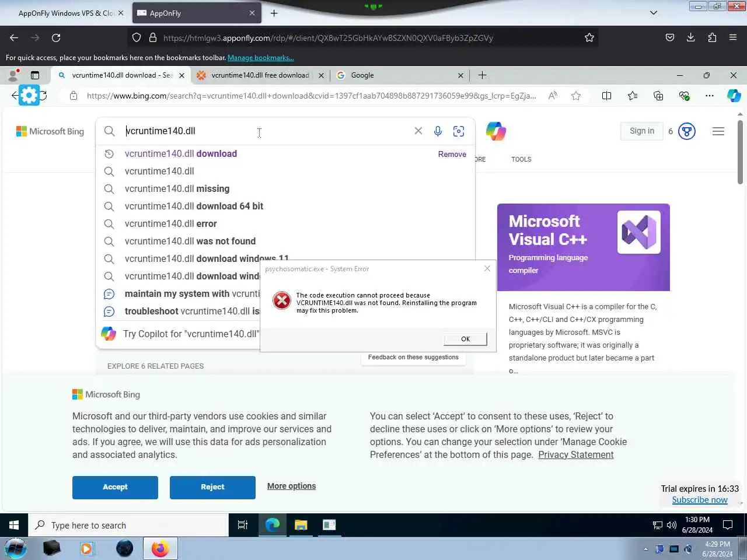This screenshot has width=747, height=560.
Task: Open the Firefox extensions puzzle icon
Action: 712,37
